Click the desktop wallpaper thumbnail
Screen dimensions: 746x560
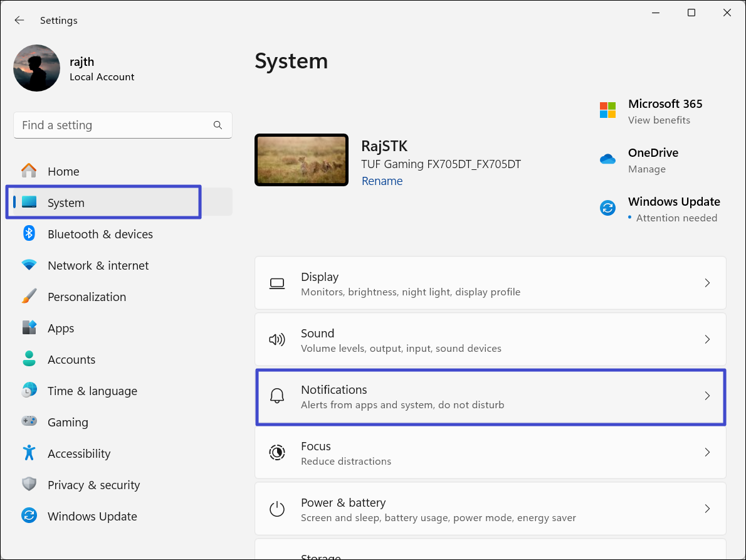pyautogui.click(x=302, y=160)
